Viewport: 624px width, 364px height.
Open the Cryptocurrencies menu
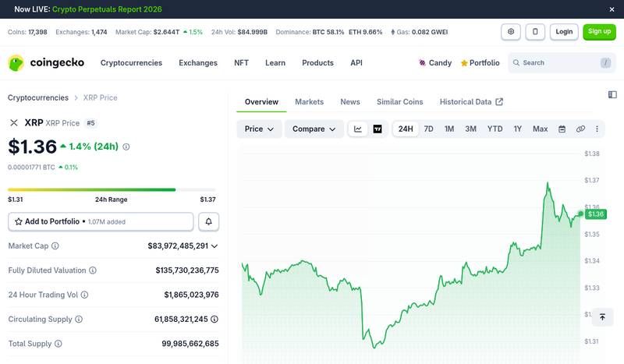tap(131, 63)
